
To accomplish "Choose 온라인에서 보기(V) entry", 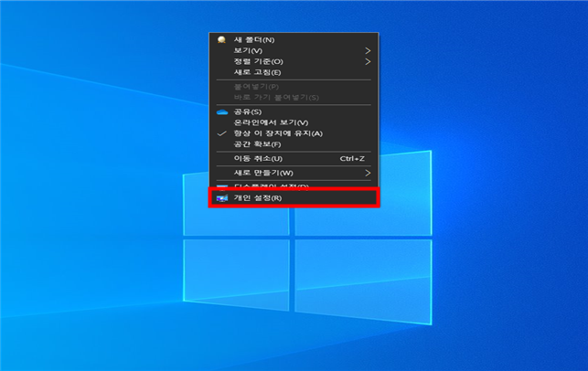I will pyautogui.click(x=294, y=122).
